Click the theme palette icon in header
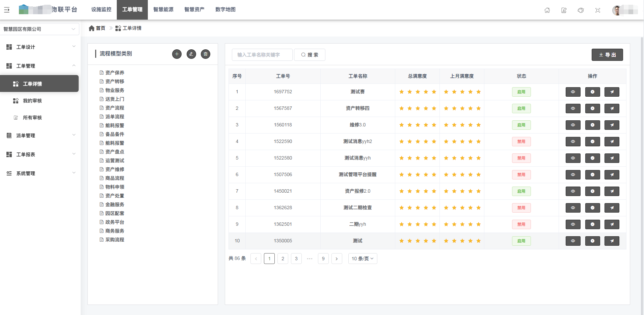Viewport: 644px width, 315px height. (x=581, y=10)
